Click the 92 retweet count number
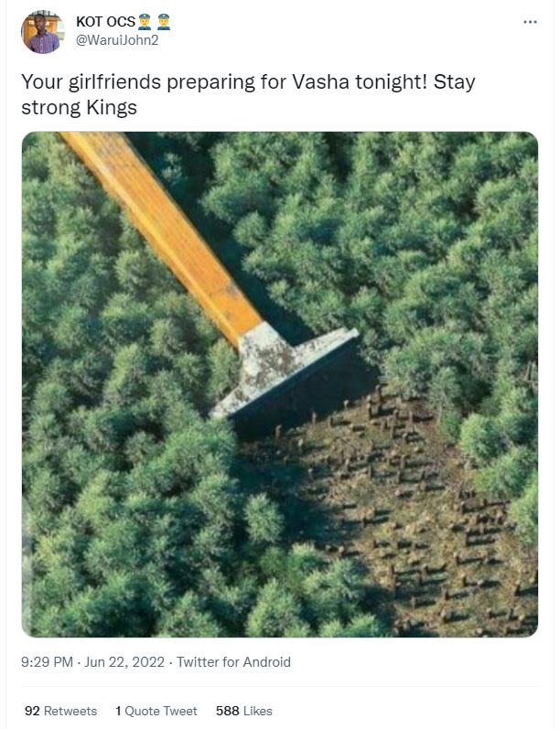 pos(32,711)
